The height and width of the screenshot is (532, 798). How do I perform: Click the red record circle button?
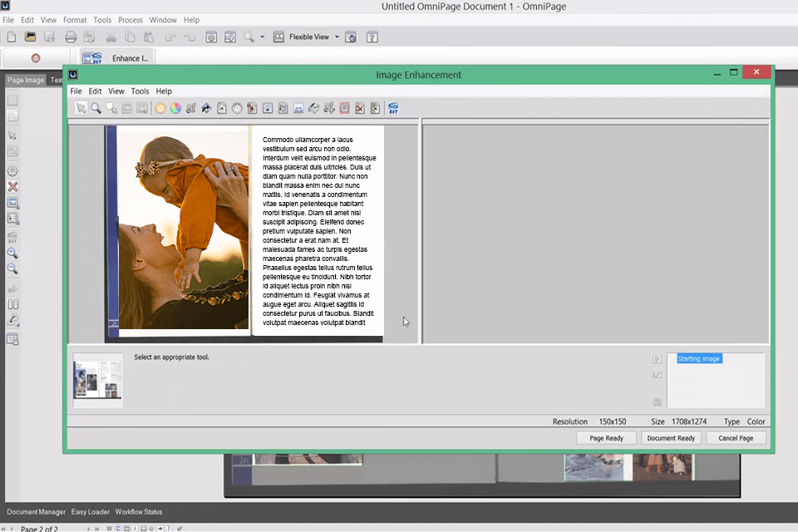click(36, 58)
